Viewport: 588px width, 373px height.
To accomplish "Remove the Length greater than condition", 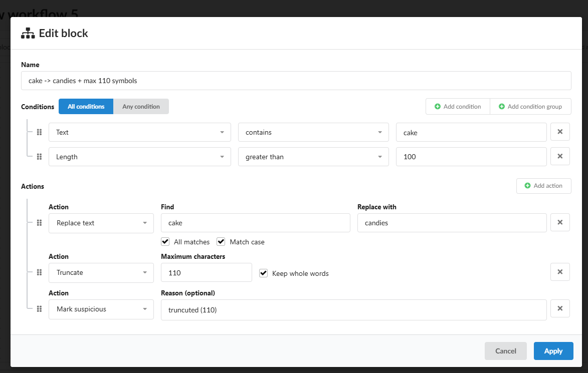I will (560, 156).
